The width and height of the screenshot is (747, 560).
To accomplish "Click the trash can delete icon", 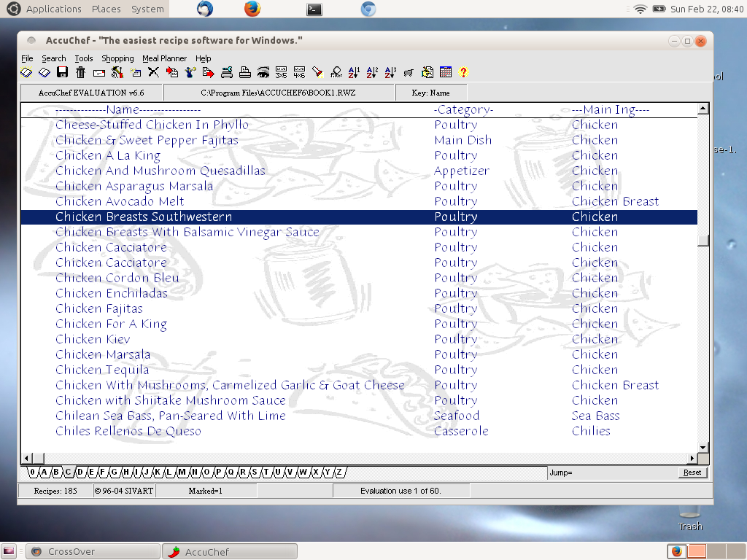I will point(80,72).
